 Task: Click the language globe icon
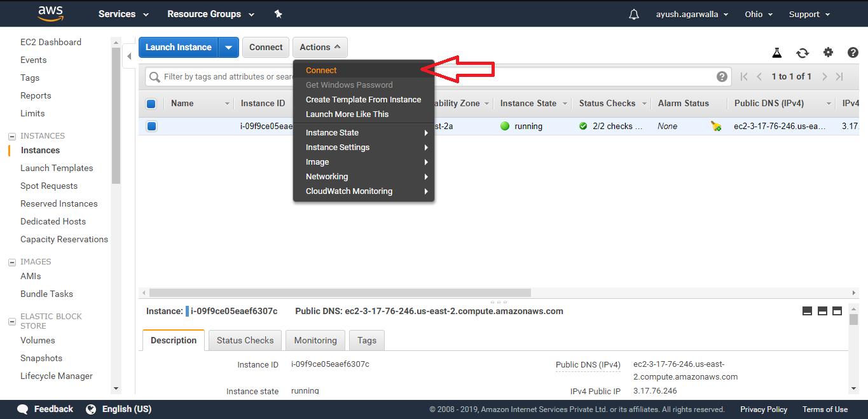(x=91, y=409)
